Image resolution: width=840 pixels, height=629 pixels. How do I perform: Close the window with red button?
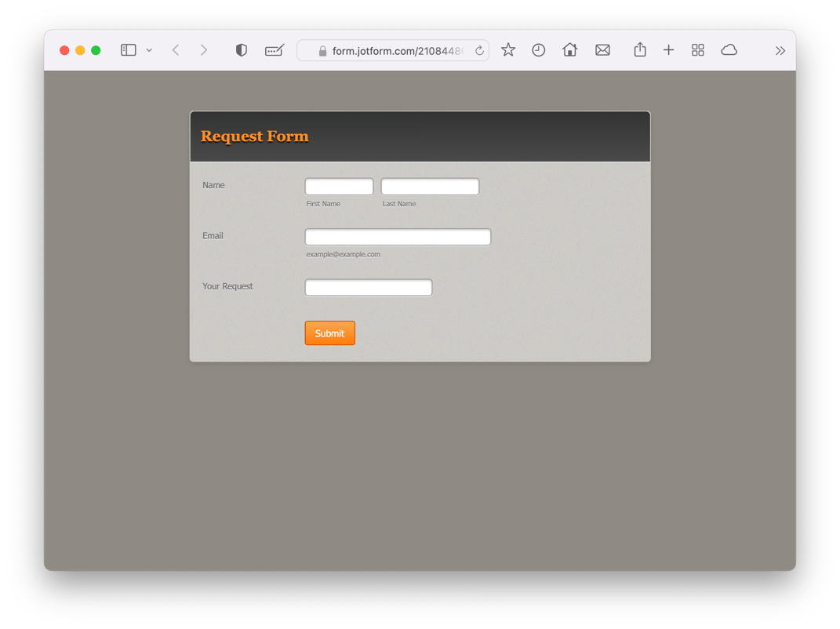(64, 50)
